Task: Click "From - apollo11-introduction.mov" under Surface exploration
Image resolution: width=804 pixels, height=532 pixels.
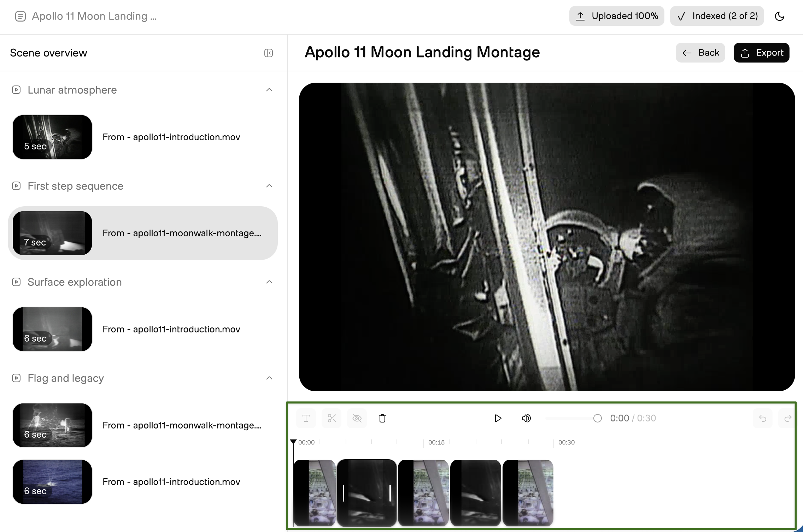Action: click(171, 329)
